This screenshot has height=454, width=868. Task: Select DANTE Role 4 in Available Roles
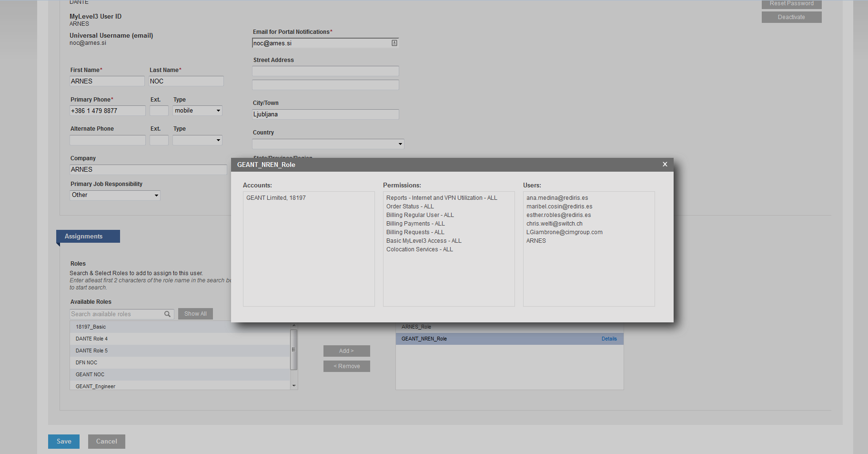click(x=180, y=339)
